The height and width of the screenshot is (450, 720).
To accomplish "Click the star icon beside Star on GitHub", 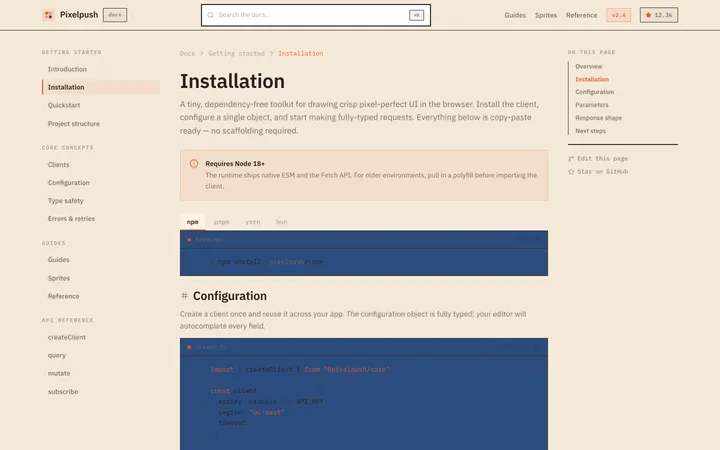I will 571,172.
